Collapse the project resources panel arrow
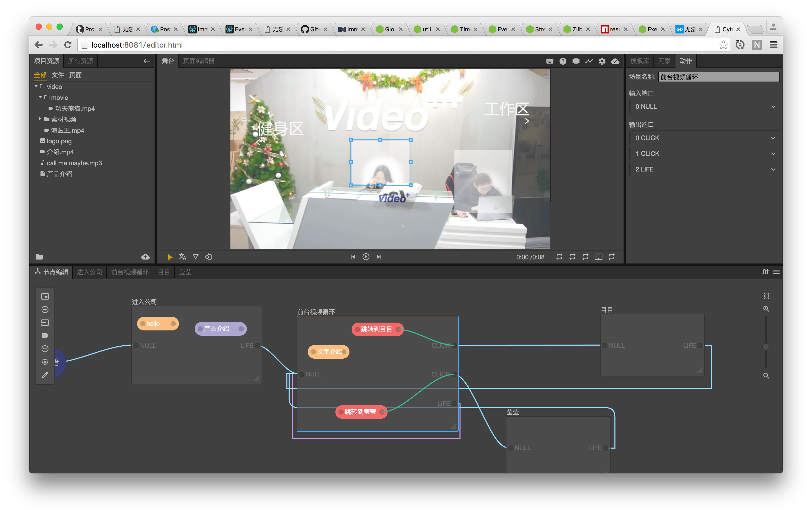Screen dimensions: 812x515 146,61
